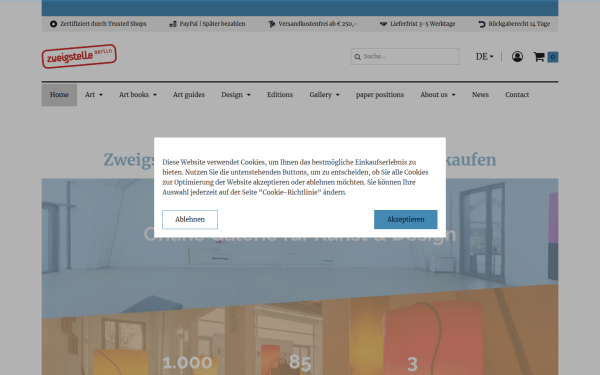Screen dimensions: 600x375
Task: Click the search magnifier icon
Action: point(357,57)
